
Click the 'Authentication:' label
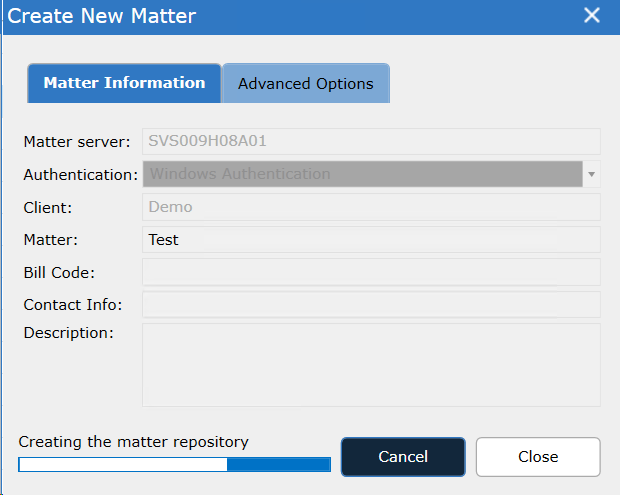(x=81, y=174)
